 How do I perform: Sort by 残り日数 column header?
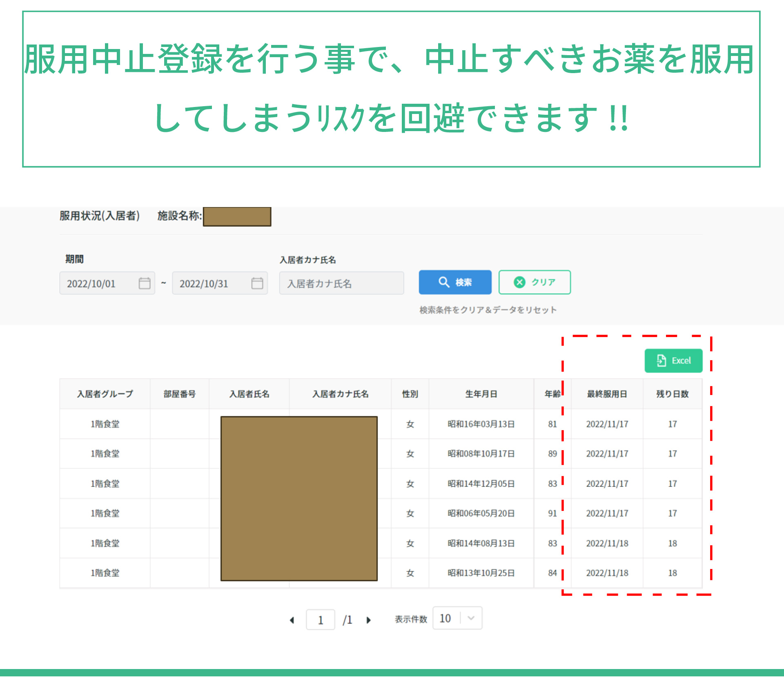[x=673, y=394]
